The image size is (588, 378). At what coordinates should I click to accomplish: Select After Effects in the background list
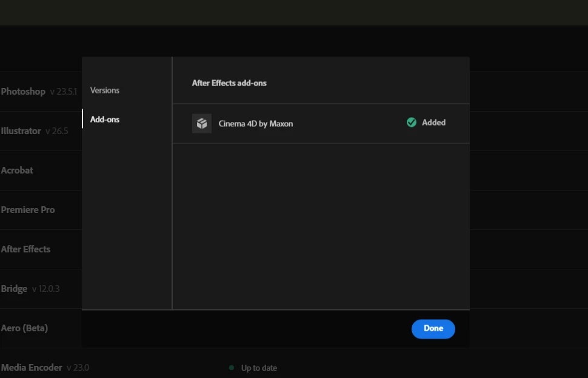click(25, 249)
